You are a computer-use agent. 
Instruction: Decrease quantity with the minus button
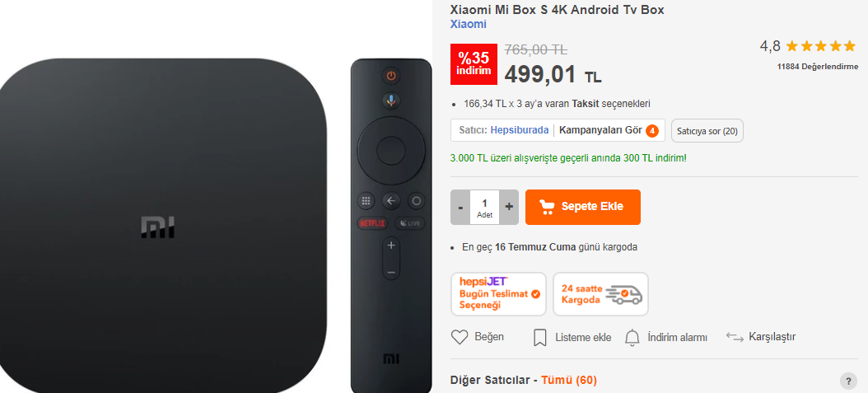click(x=460, y=207)
